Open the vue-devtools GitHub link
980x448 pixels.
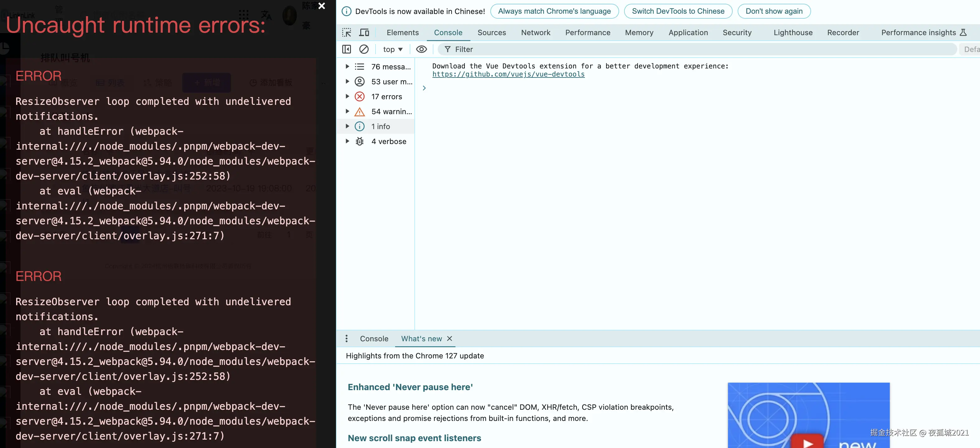pyautogui.click(x=508, y=75)
